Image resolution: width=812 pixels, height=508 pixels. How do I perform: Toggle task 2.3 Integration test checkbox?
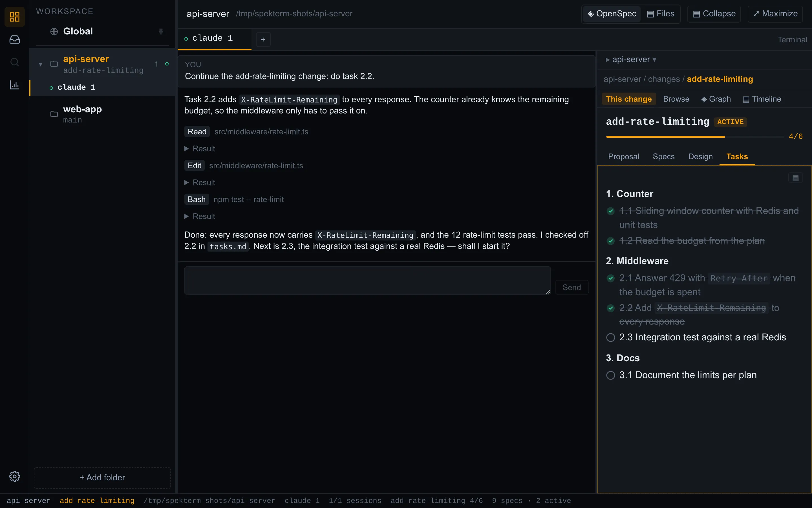click(611, 337)
